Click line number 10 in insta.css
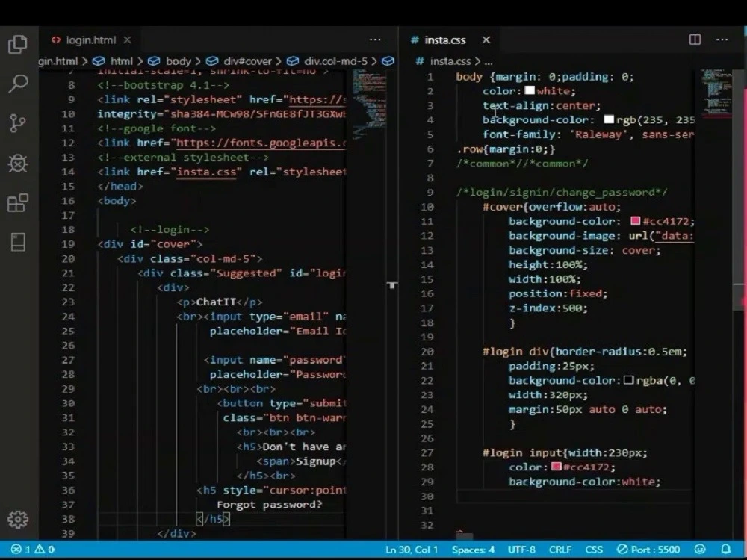747x560 pixels. pos(427,207)
